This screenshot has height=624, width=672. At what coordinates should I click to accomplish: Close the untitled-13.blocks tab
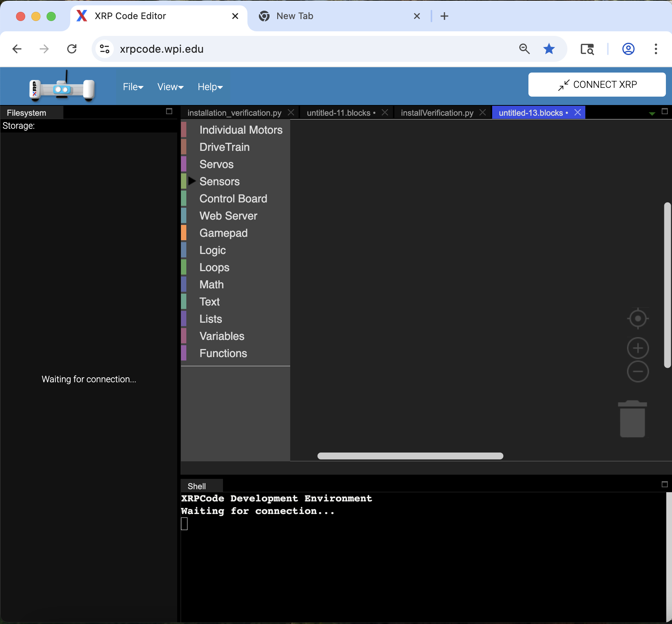point(578,112)
